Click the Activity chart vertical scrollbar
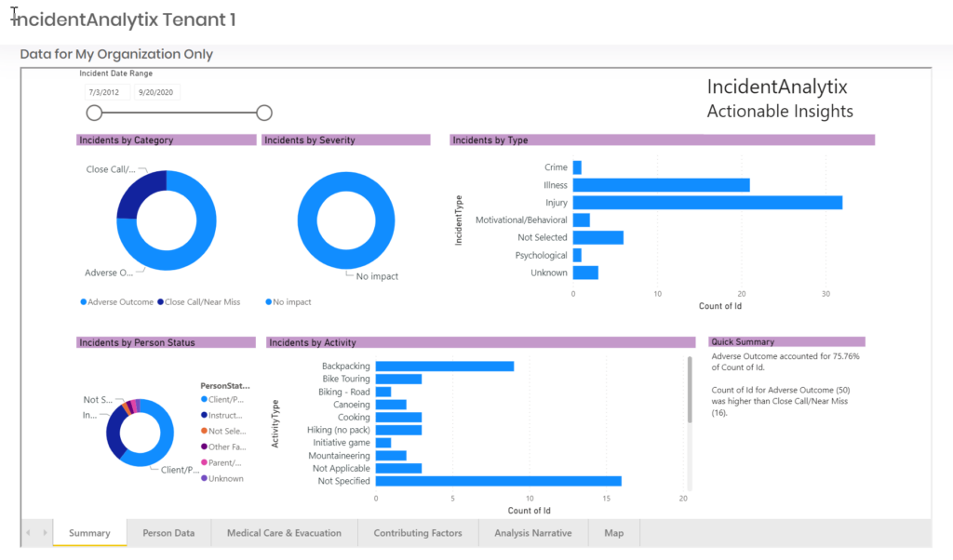The image size is (953, 560). coord(690,390)
